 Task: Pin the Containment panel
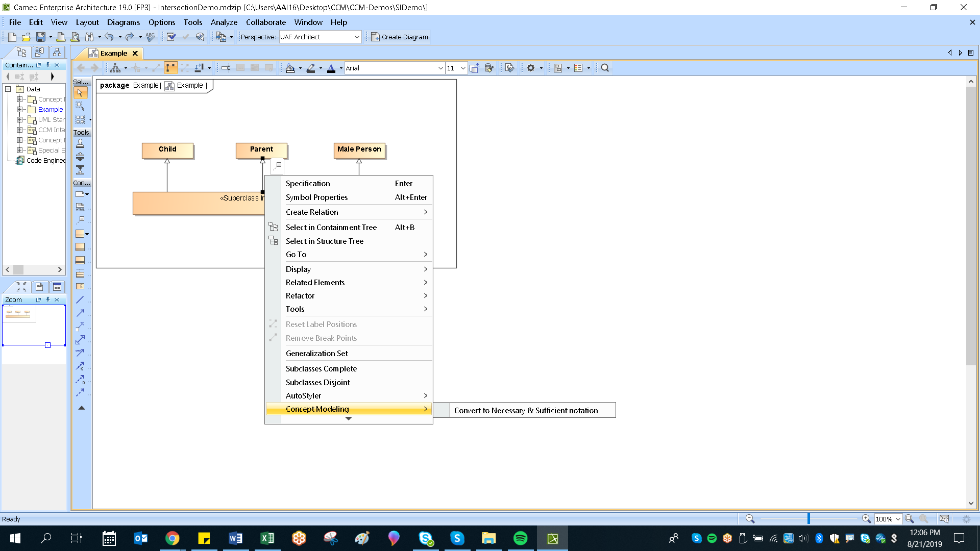coord(48,65)
